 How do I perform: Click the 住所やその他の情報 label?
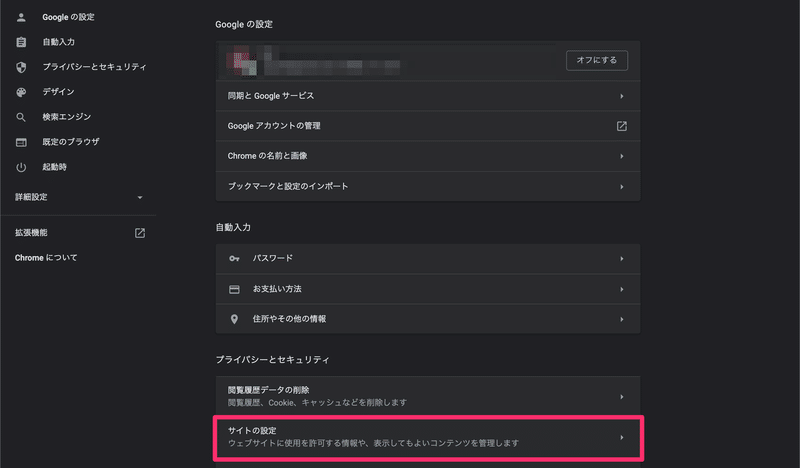(x=289, y=319)
